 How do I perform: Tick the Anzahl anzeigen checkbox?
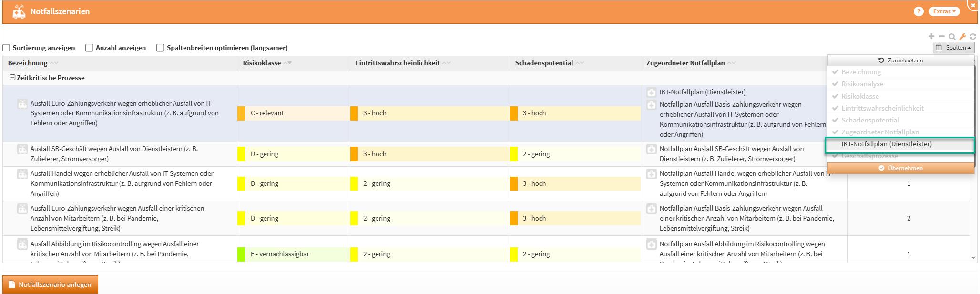(x=89, y=48)
